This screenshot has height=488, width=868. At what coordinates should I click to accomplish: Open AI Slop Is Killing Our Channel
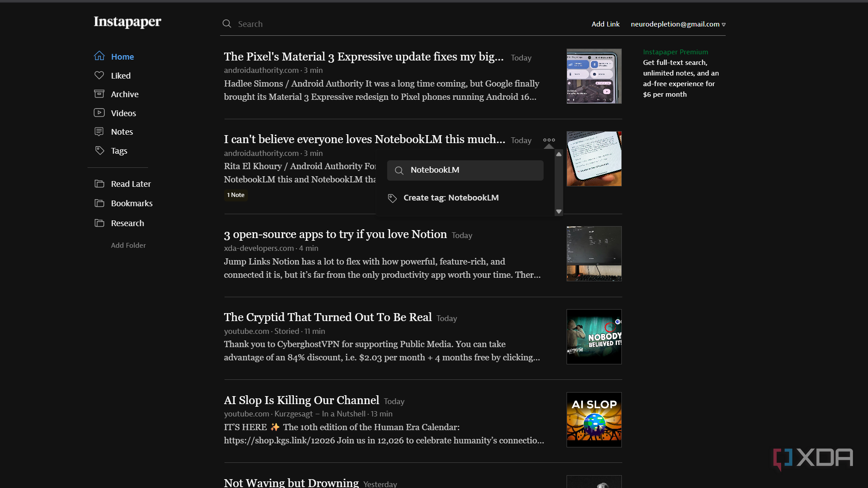tap(301, 400)
